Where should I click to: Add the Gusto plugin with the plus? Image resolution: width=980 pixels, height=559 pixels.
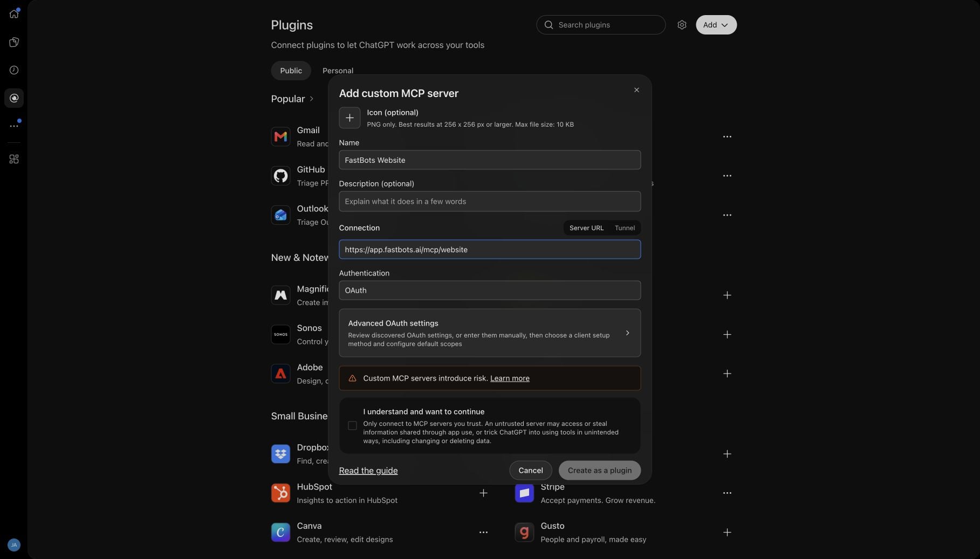[x=727, y=533]
